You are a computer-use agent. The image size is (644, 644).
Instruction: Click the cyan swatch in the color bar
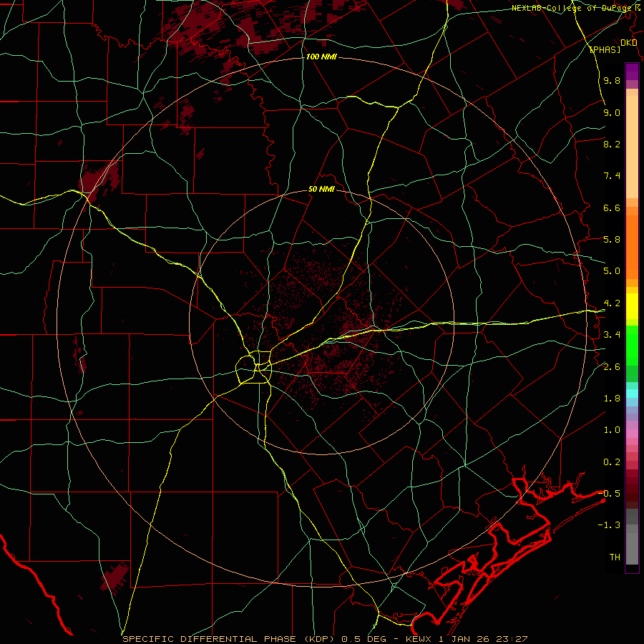[632, 394]
